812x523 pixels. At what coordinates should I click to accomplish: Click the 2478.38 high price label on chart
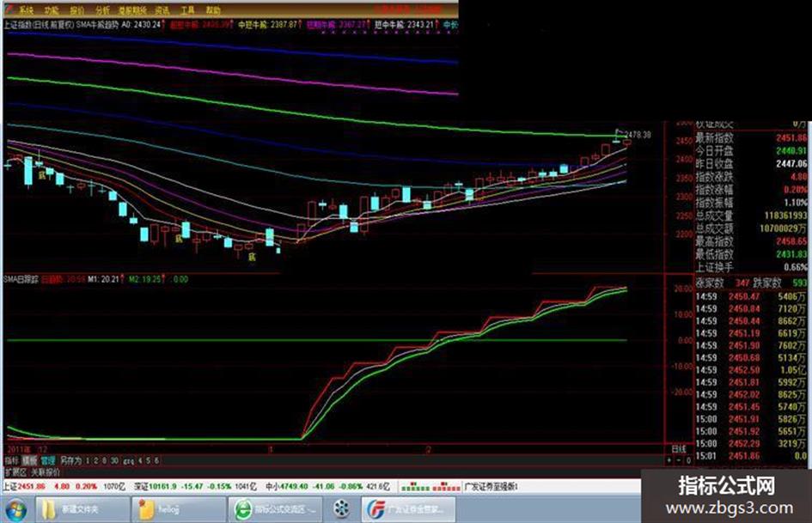point(638,135)
